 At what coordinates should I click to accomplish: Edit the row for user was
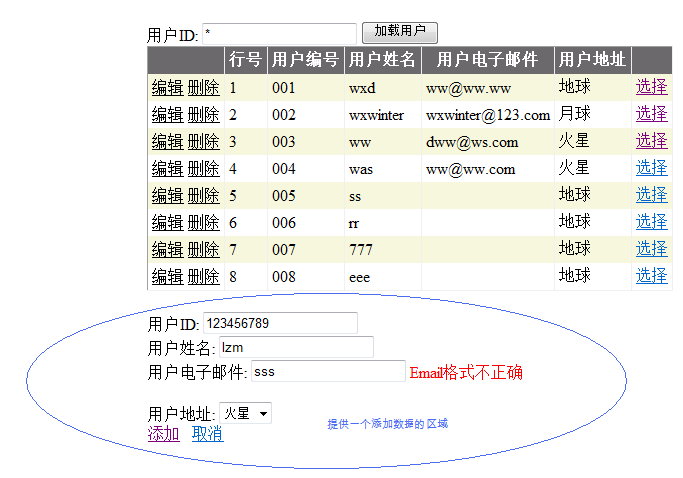[168, 169]
